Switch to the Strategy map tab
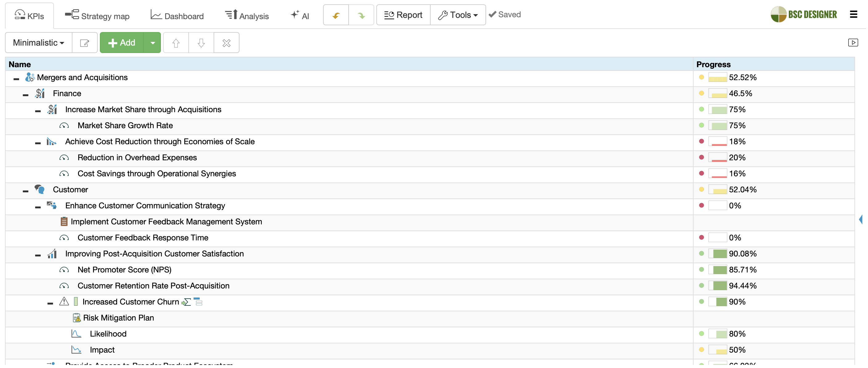The width and height of the screenshot is (868, 368). coord(97,16)
